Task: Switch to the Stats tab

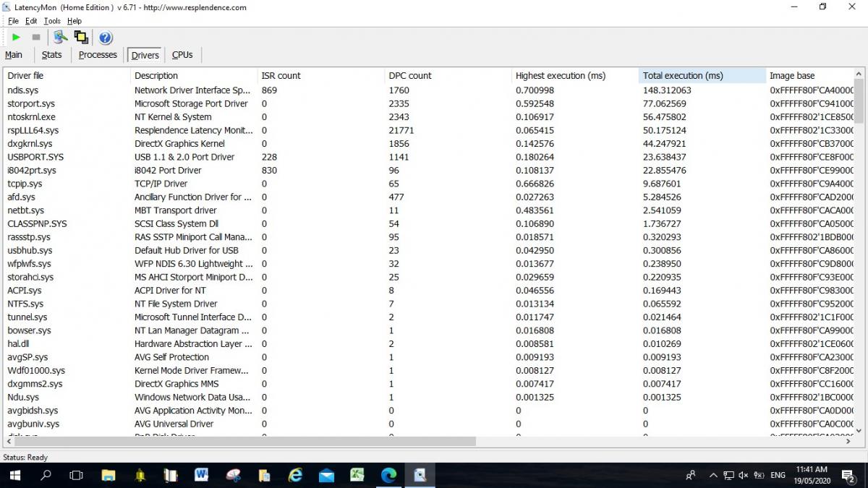Action: 52,55
